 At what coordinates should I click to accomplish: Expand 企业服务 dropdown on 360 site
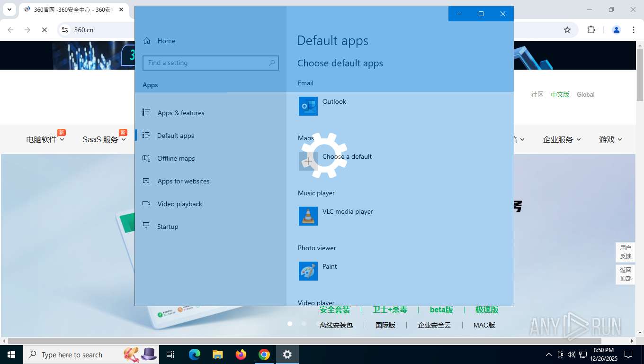(562, 139)
